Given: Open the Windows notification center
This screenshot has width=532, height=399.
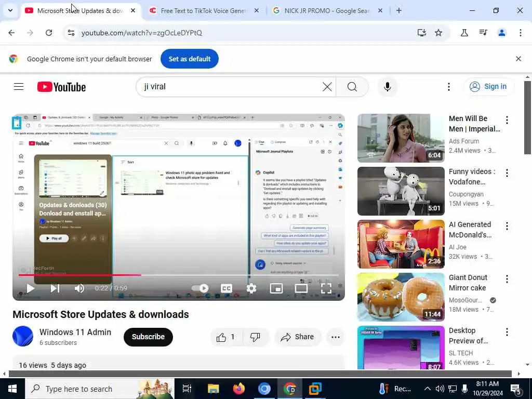Looking at the screenshot, I should (x=516, y=389).
